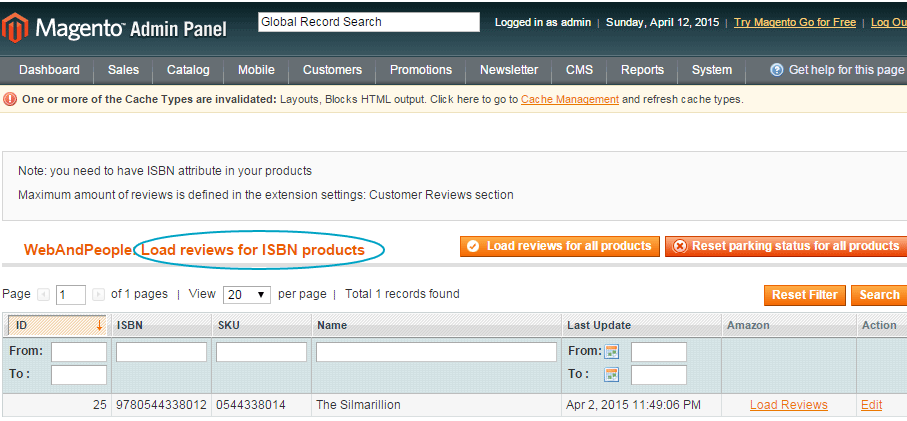The width and height of the screenshot is (907, 421).
Task: Sort by the SKU column header
Action: 228,326
